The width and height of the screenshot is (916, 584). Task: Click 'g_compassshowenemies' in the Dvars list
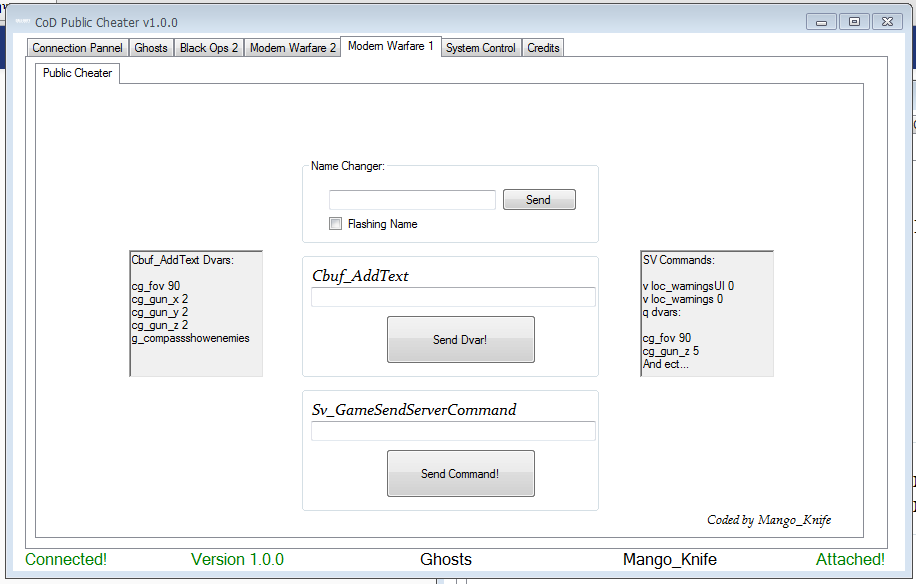point(190,338)
